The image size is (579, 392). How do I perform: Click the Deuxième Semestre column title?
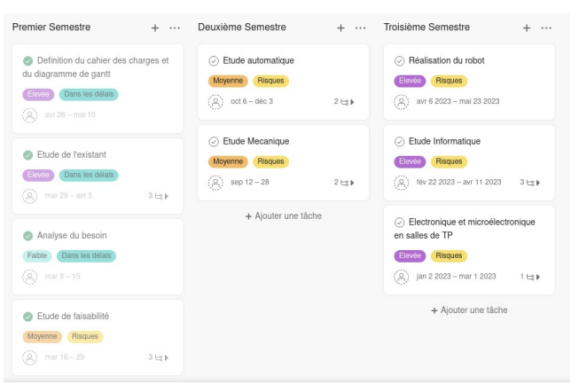pyautogui.click(x=242, y=27)
